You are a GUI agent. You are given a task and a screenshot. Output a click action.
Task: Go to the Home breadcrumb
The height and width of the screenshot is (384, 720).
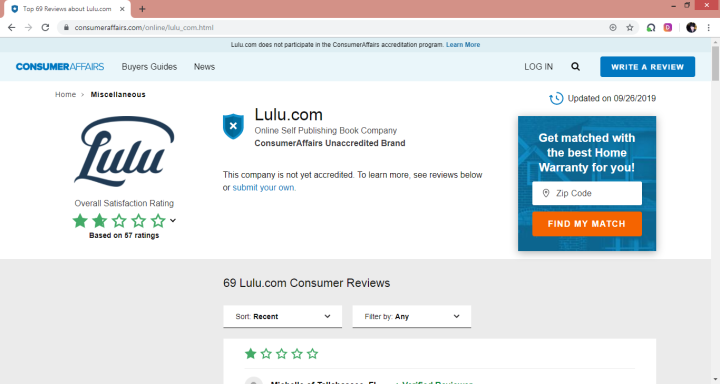point(65,94)
